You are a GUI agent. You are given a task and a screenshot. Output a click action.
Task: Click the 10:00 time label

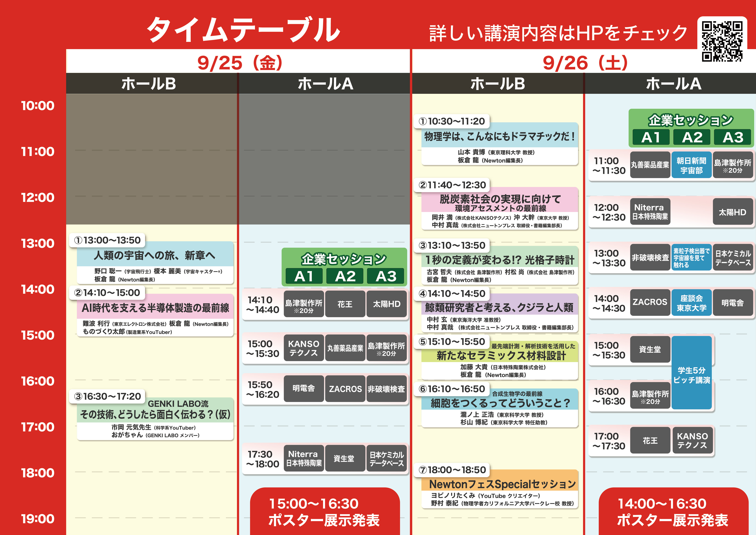(37, 106)
